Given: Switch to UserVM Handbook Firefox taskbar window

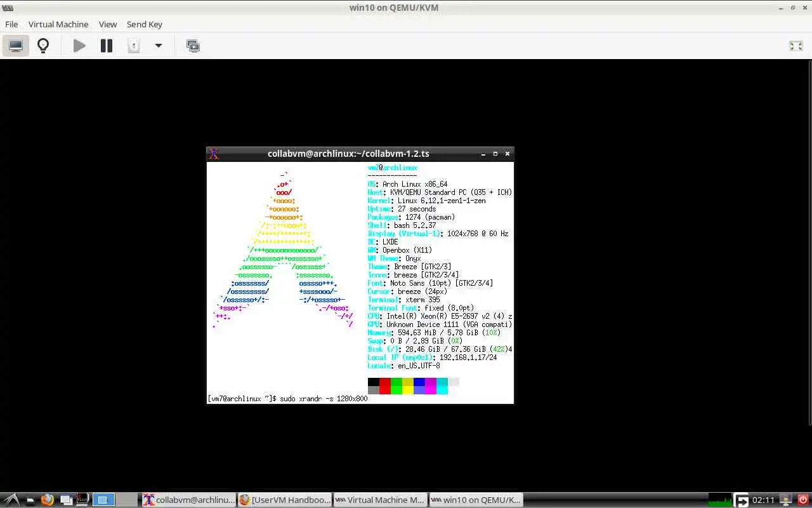Looking at the screenshot, I should [x=284, y=500].
